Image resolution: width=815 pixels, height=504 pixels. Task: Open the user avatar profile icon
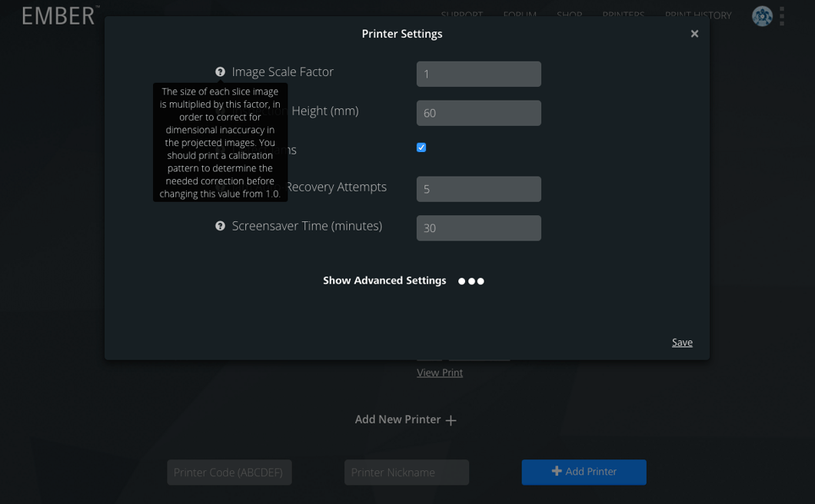coord(762,16)
